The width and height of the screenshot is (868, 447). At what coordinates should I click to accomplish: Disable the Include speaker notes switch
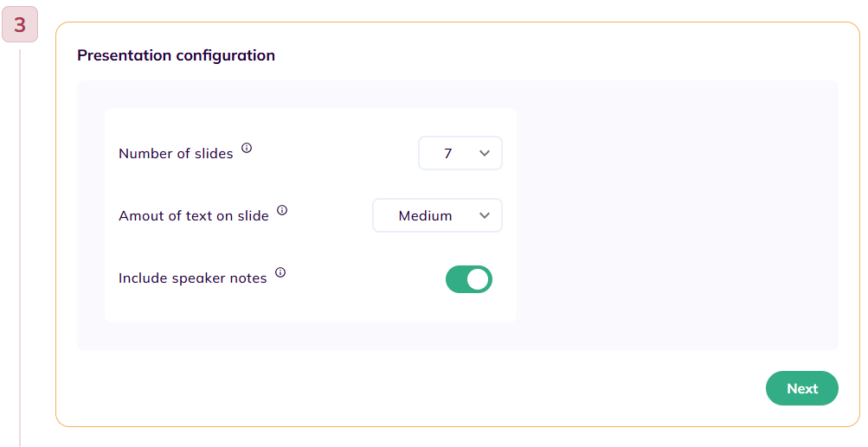pyautogui.click(x=469, y=279)
